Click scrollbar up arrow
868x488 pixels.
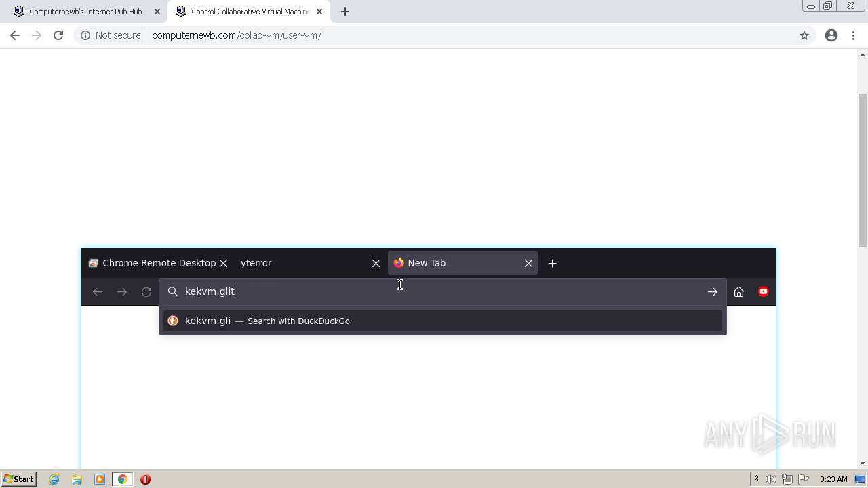(x=863, y=54)
